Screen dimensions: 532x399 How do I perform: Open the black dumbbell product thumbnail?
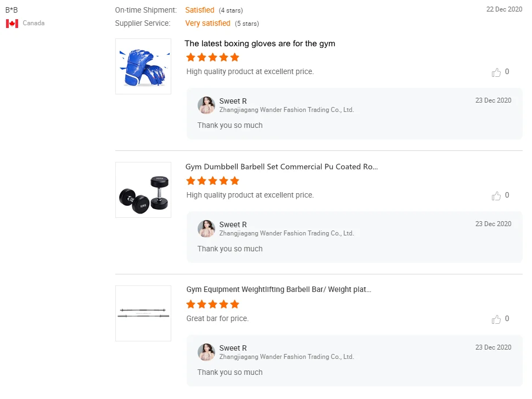coord(143,190)
